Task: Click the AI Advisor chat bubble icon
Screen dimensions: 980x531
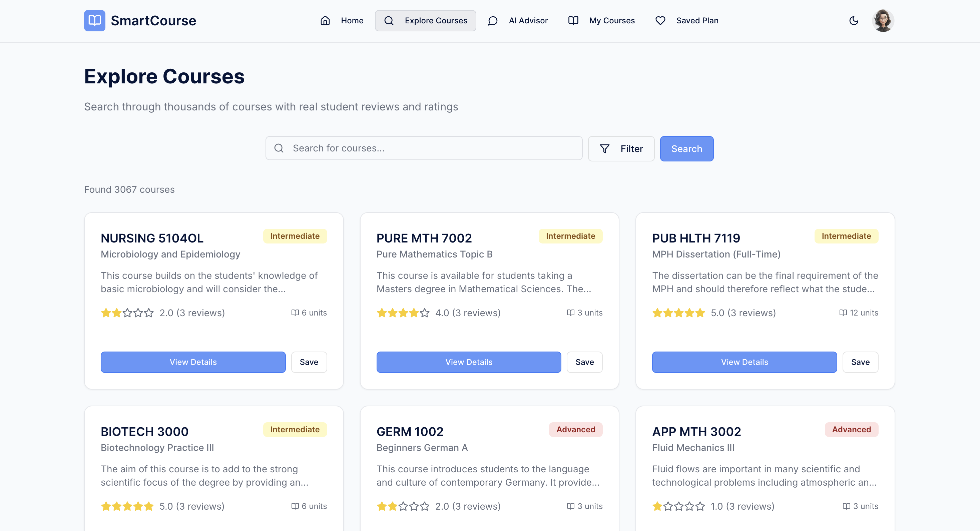Action: point(493,21)
